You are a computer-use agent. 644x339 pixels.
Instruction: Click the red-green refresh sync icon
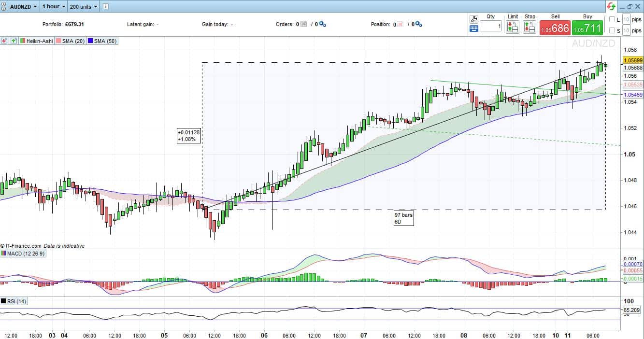pyautogui.click(x=611, y=6)
